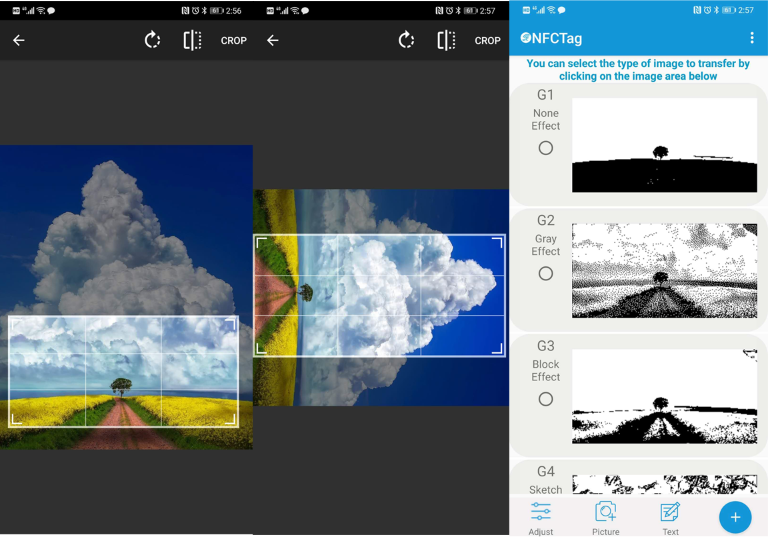The image size is (769, 537).
Task: Open the Text tab
Action: [x=670, y=518]
